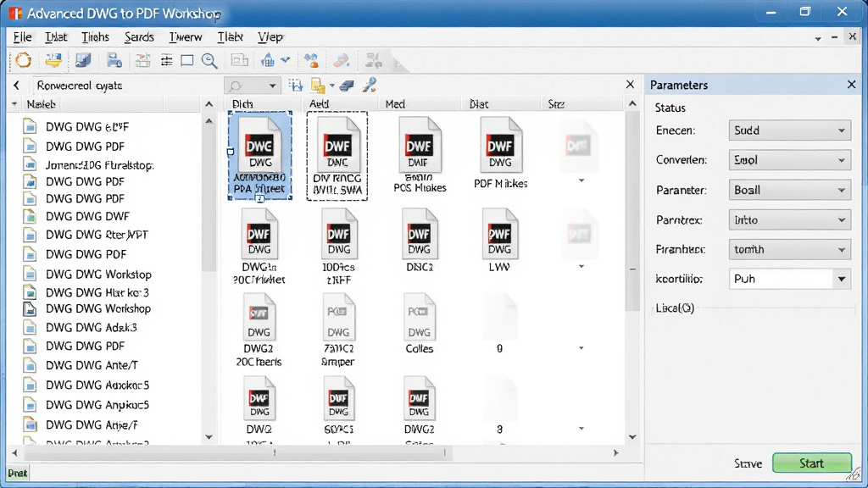Open the Viep menu
Viewport: 868px width, 488px height.
270,37
